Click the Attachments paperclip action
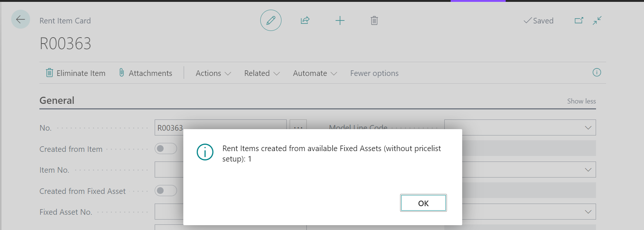The height and width of the screenshot is (230, 644). (x=145, y=73)
